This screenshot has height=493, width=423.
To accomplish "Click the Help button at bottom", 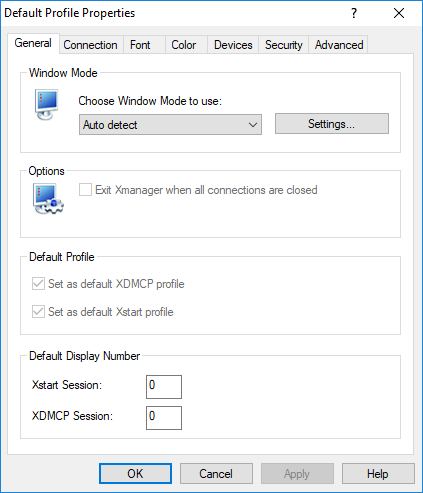I will (378, 473).
